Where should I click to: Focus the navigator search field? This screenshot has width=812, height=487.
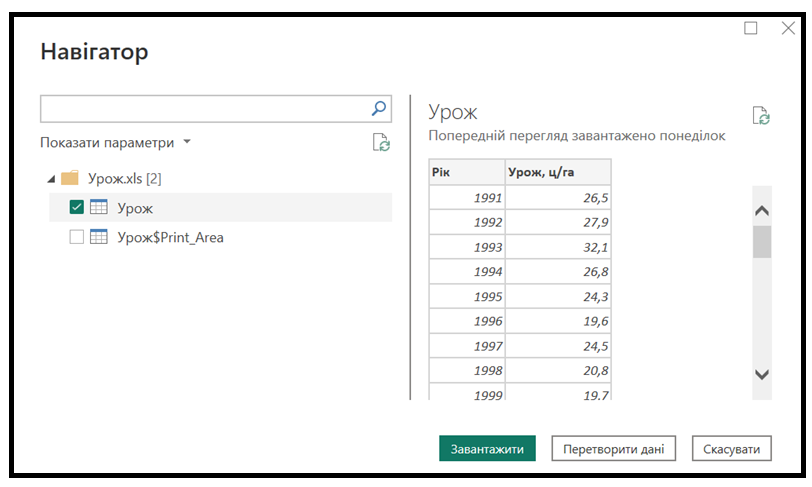pos(205,109)
